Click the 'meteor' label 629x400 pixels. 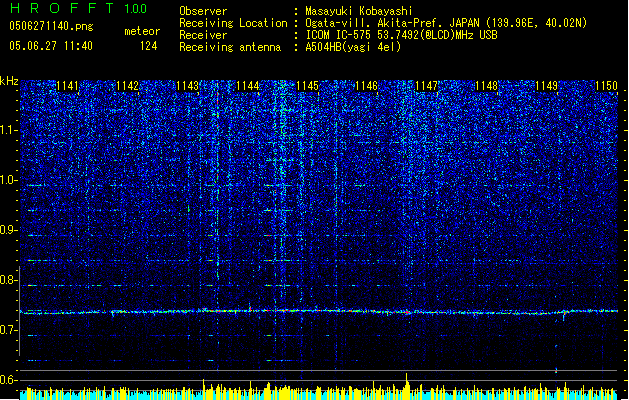142,31
